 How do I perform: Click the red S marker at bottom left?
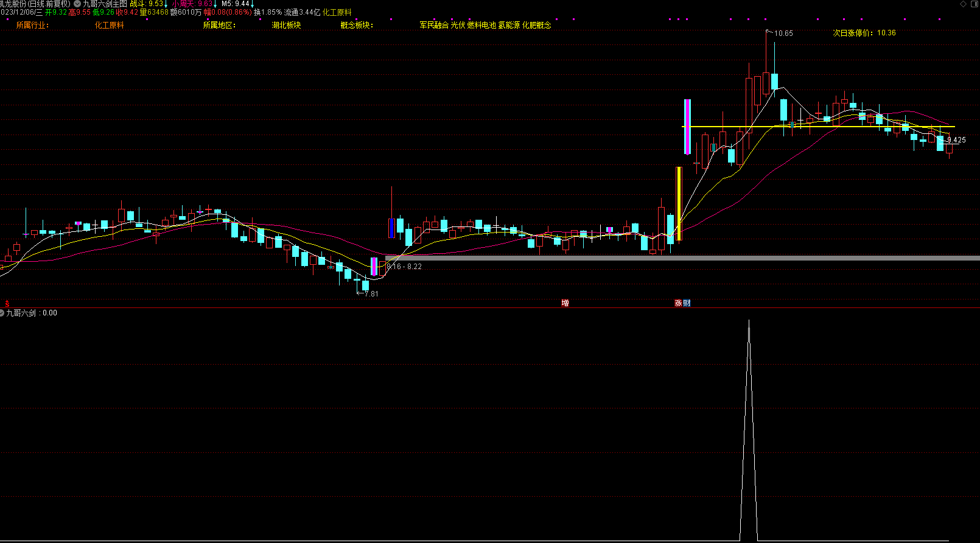7,303
